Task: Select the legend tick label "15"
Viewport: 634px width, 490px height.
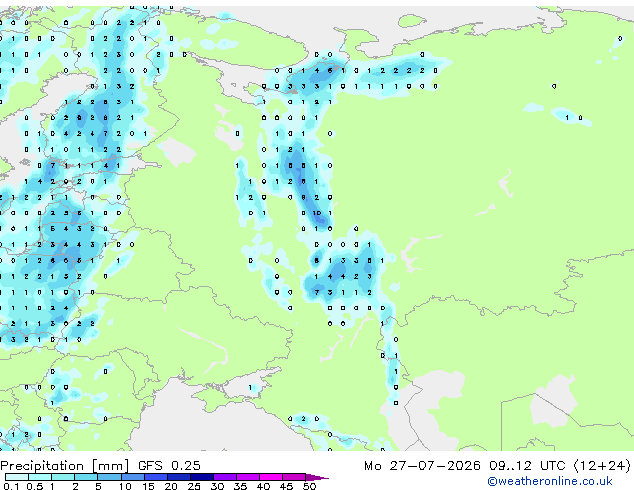Action: click(x=148, y=486)
